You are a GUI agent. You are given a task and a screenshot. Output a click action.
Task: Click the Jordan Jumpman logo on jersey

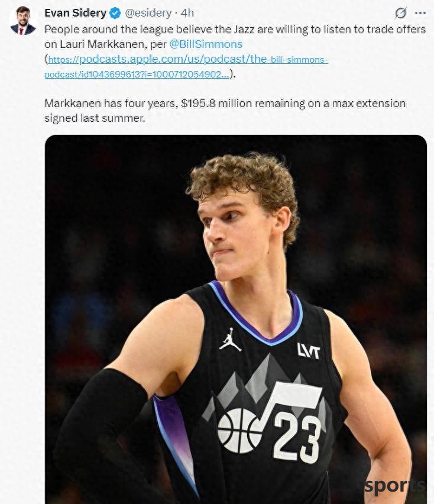pyautogui.click(x=230, y=340)
